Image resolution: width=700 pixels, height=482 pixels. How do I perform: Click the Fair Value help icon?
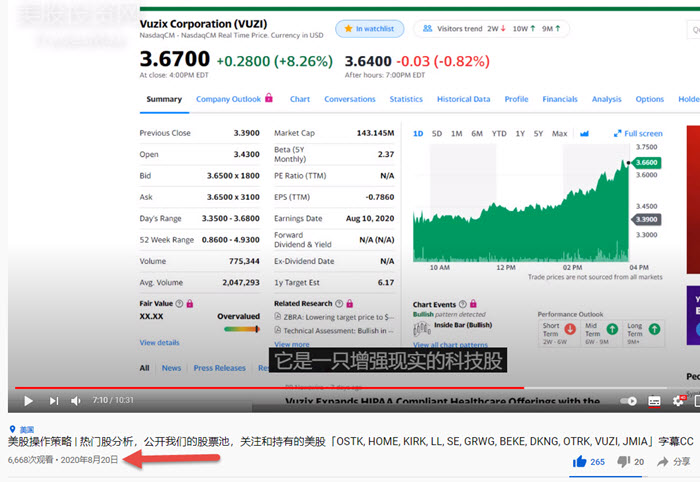coord(179,303)
